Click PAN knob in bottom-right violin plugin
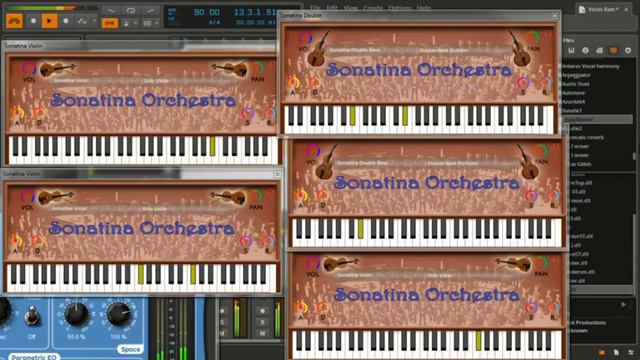640x360 pixels. pyautogui.click(x=542, y=263)
